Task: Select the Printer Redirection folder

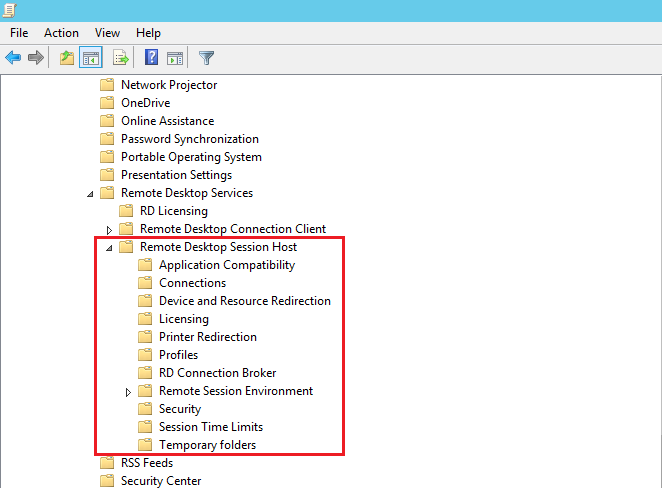Action: (207, 337)
